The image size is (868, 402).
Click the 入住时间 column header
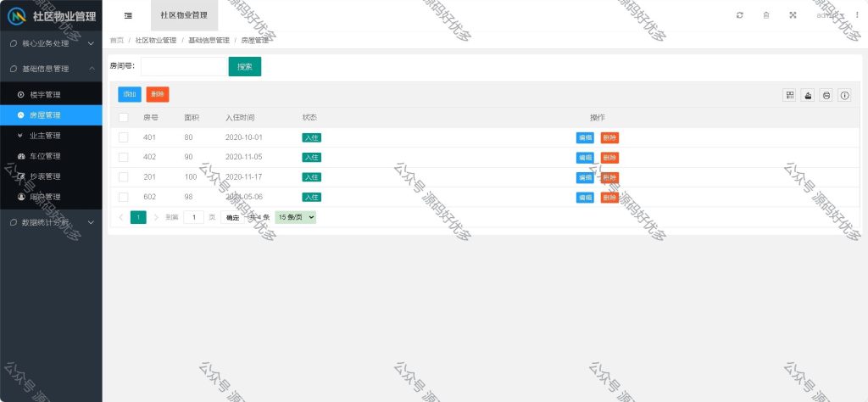(x=240, y=117)
